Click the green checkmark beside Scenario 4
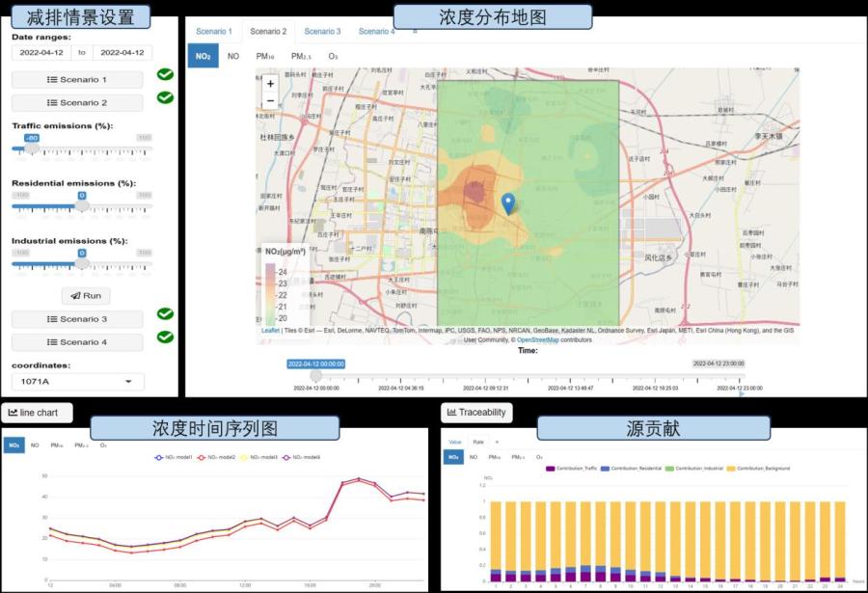Image resolution: width=868 pixels, height=593 pixels. [x=165, y=337]
